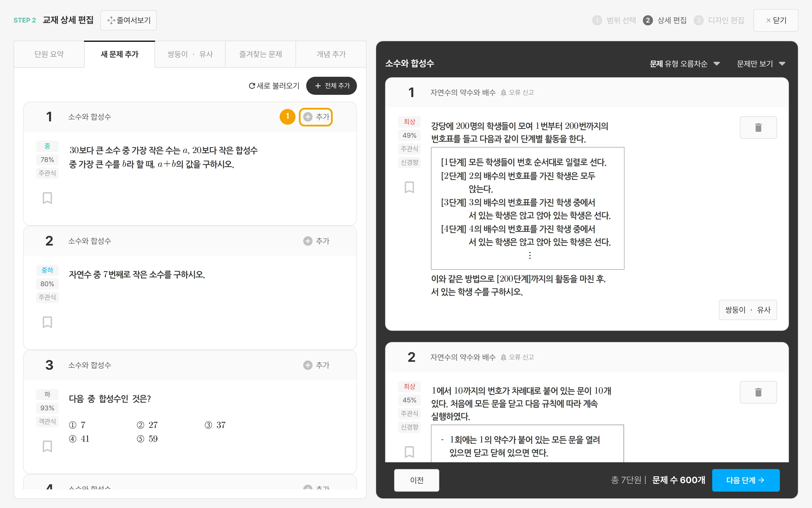This screenshot has height=508, width=812.
Task: Select answer choice ⑤ 59
Action: pyautogui.click(x=147, y=439)
